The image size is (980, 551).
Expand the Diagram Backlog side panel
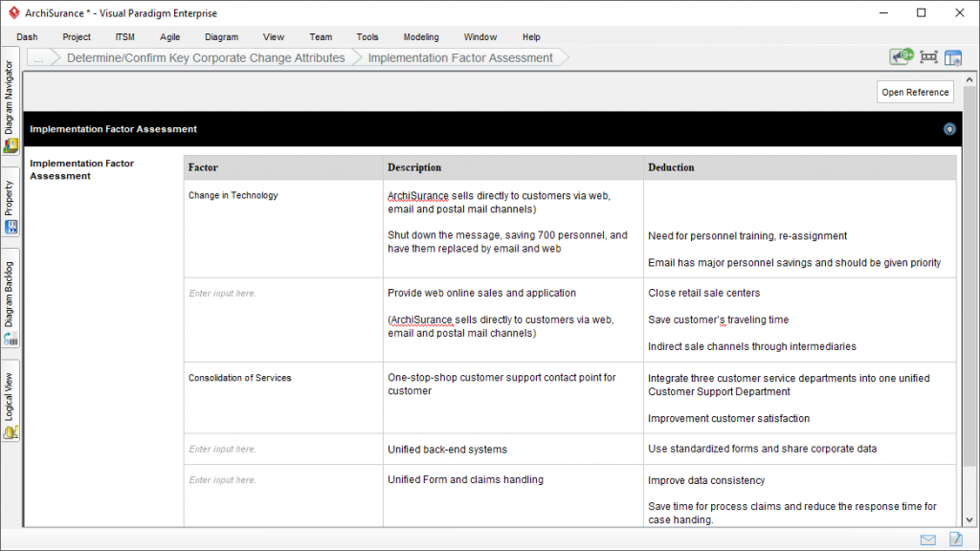pos(11,302)
